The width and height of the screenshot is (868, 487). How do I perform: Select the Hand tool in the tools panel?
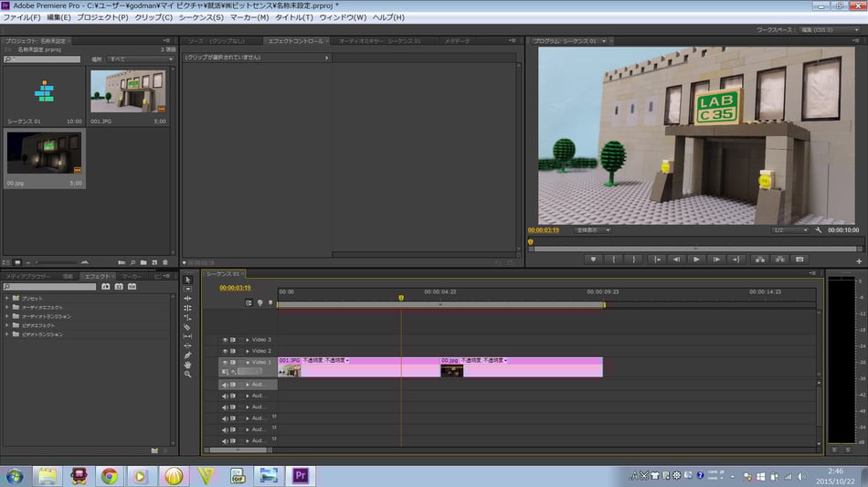click(x=187, y=365)
